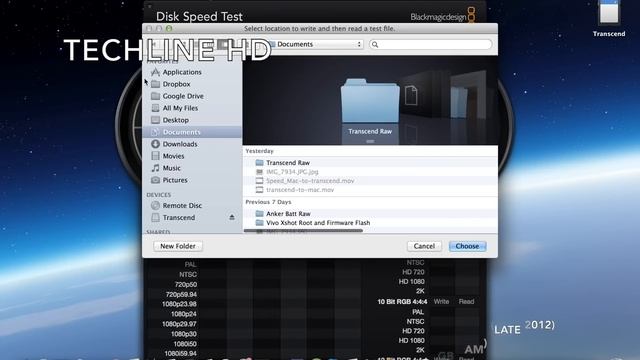Click the green zoom button of dialog
The height and width of the screenshot is (360, 640).
pyautogui.click(x=169, y=29)
